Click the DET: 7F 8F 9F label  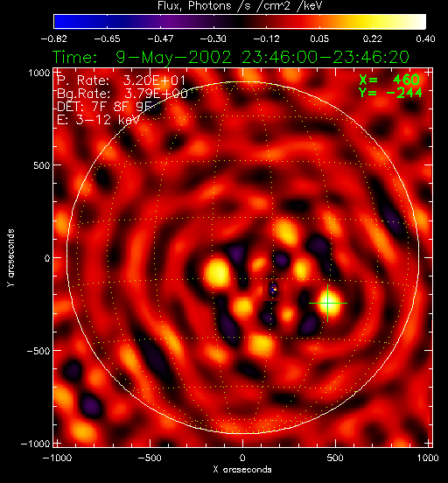(x=104, y=107)
